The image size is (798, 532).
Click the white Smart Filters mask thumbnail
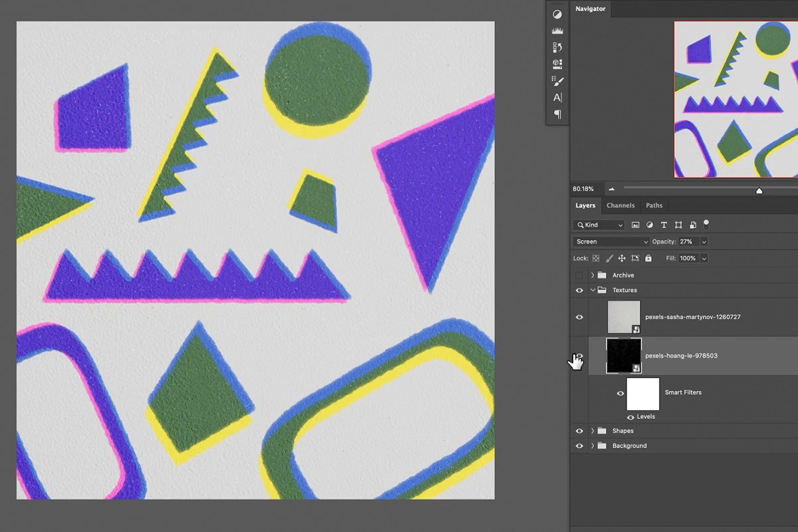(643, 394)
